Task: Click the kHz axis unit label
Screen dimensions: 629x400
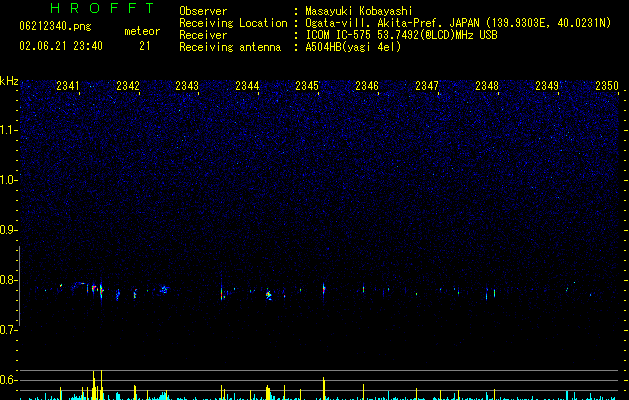Action: pos(9,81)
